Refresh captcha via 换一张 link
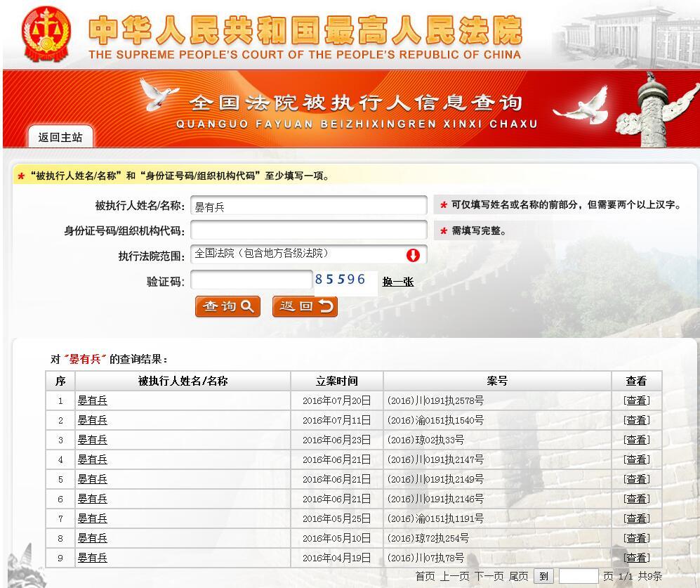The height and width of the screenshot is (588, 700). tap(398, 282)
